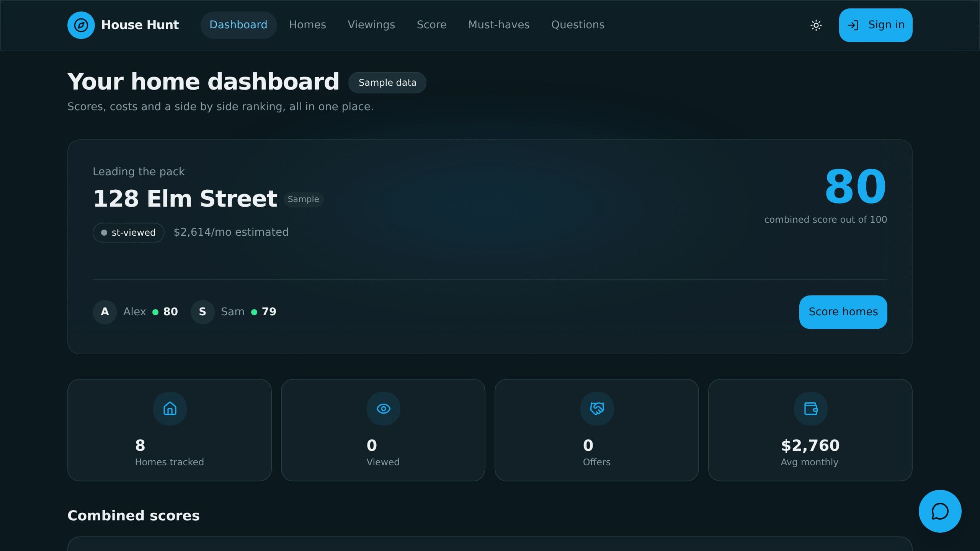Open the Questions nav item
This screenshot has width=980, height=551.
578,25
